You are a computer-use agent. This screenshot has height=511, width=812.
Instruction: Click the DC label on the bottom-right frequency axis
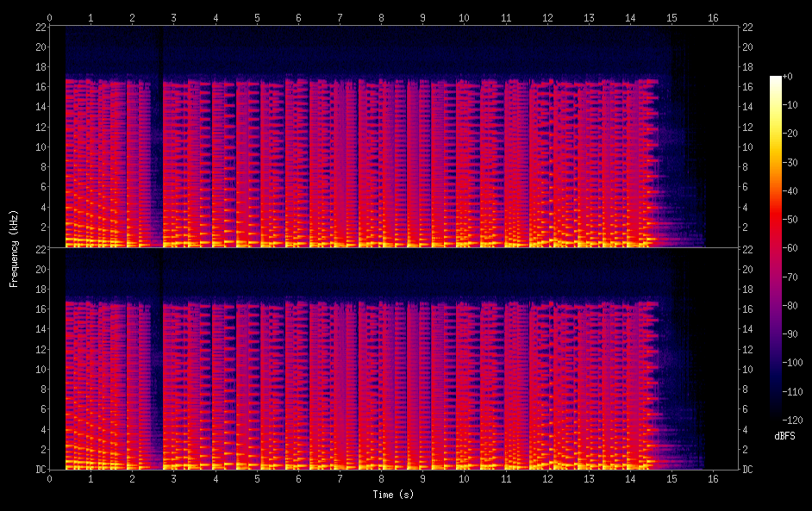coord(748,470)
